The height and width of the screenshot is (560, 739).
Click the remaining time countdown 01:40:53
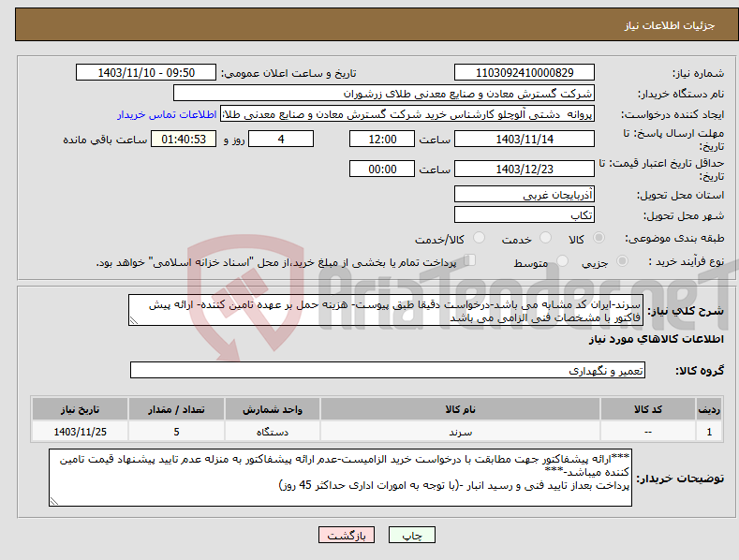coord(184,139)
